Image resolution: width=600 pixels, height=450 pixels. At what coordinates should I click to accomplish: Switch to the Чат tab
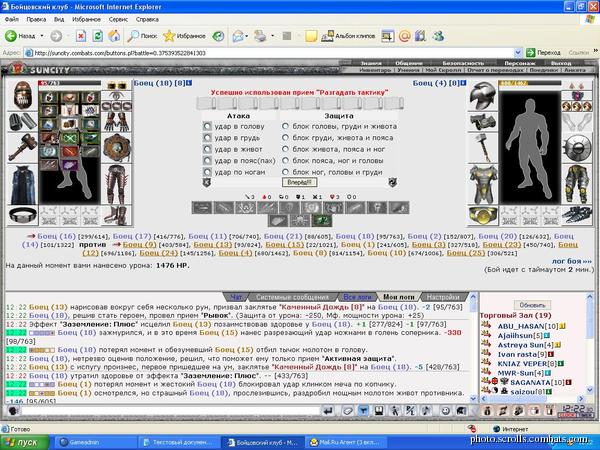236,297
